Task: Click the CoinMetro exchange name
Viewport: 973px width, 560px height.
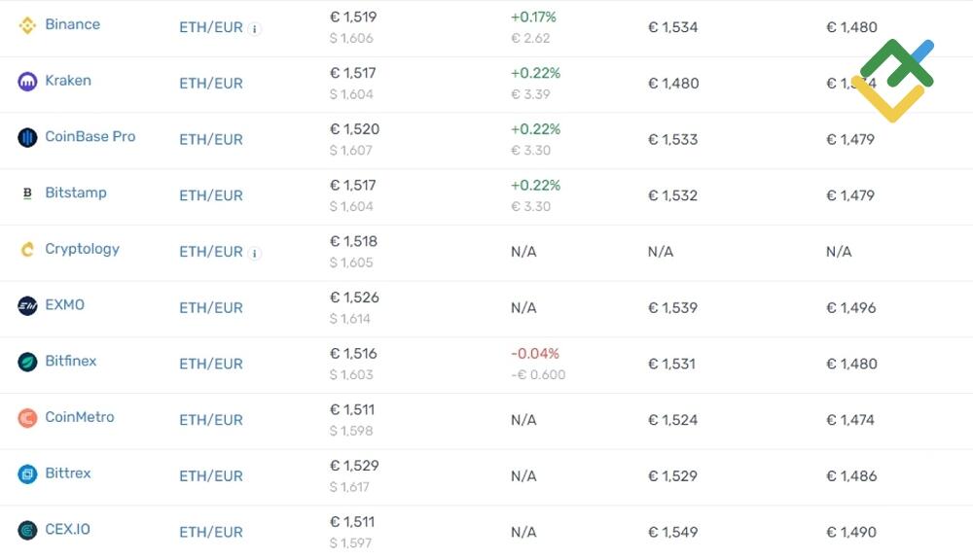Action: pyautogui.click(x=79, y=417)
